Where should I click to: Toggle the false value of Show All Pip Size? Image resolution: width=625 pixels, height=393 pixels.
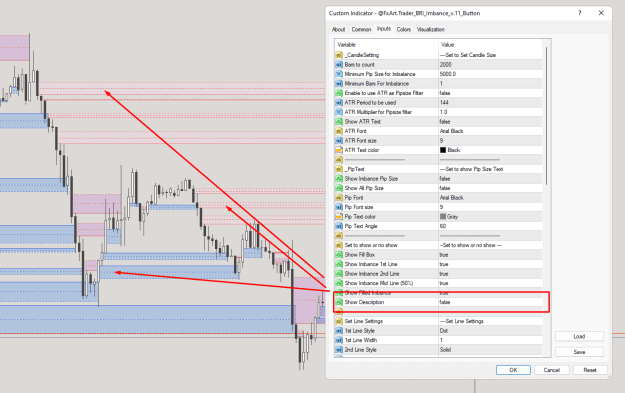point(445,188)
